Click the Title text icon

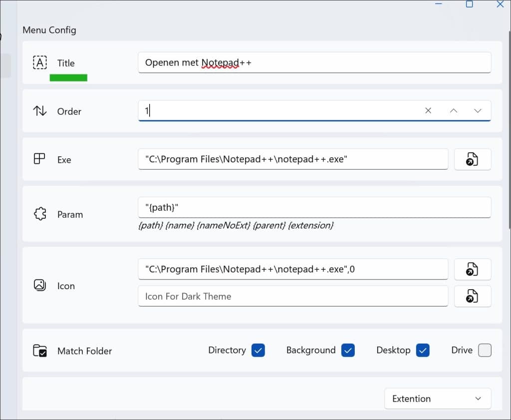point(40,63)
